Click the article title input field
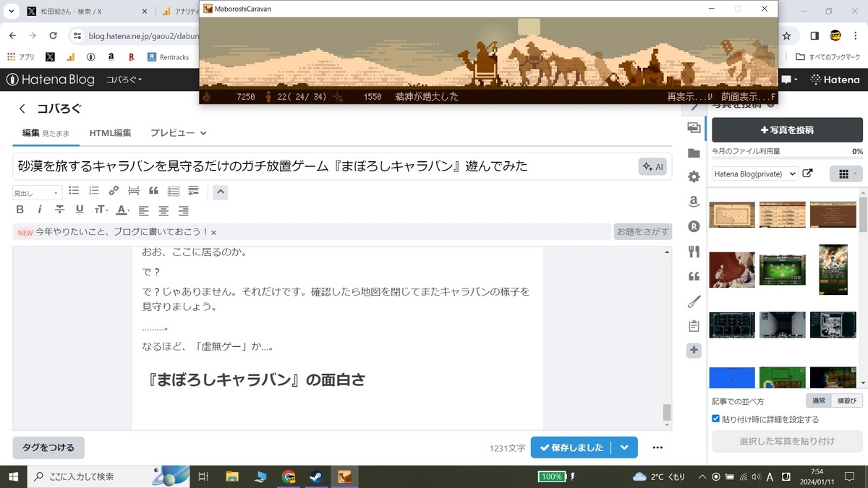 [325, 166]
